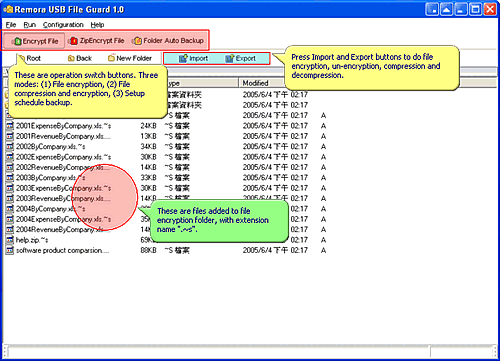Image resolution: width=500 pixels, height=361 pixels.
Task: Switch to Folder Auto Backup mode
Action: pos(168,41)
